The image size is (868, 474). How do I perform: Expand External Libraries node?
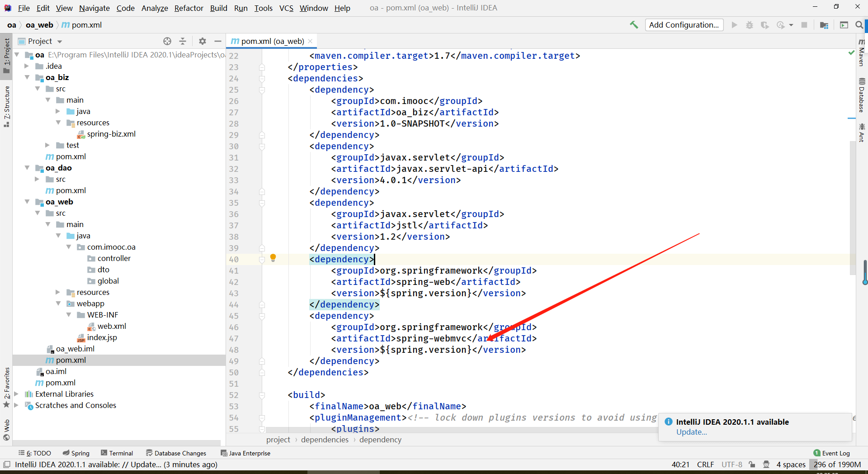(17, 394)
